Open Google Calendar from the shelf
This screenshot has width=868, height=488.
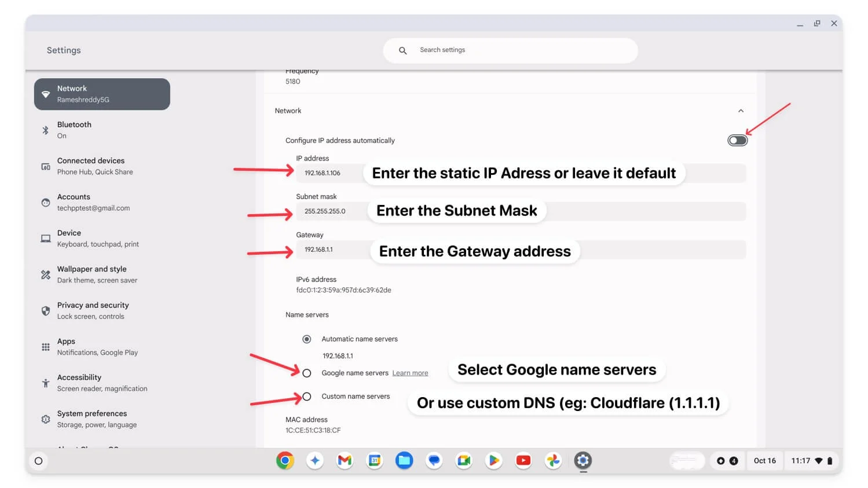point(375,461)
